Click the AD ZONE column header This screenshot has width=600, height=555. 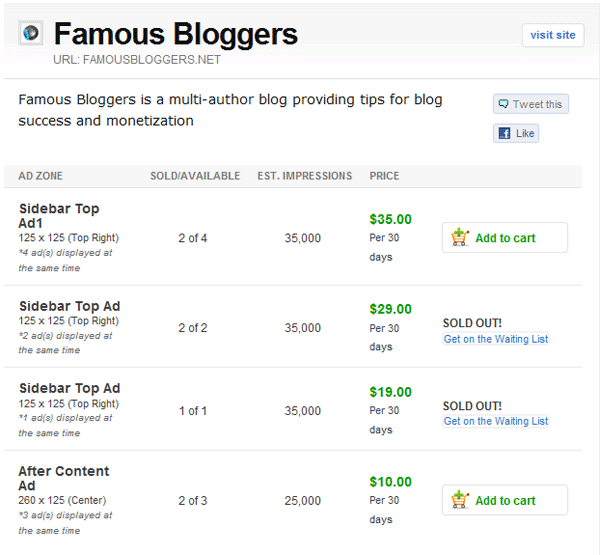(41, 176)
